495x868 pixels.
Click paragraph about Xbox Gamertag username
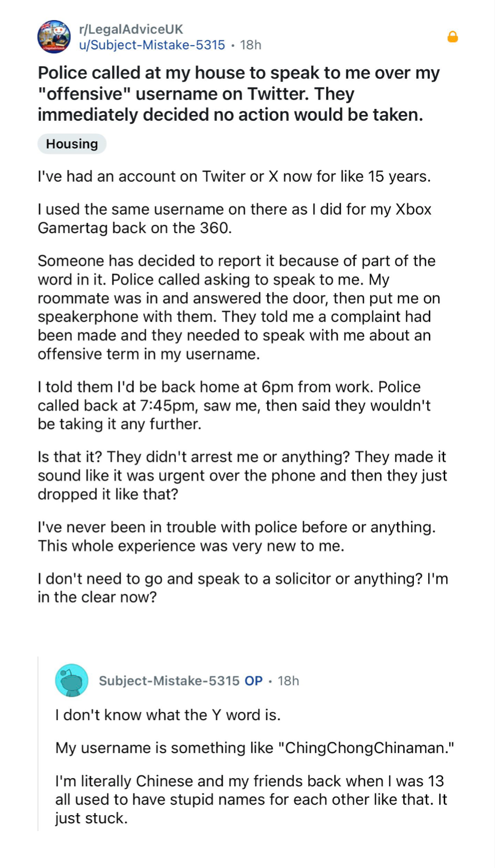234,218
